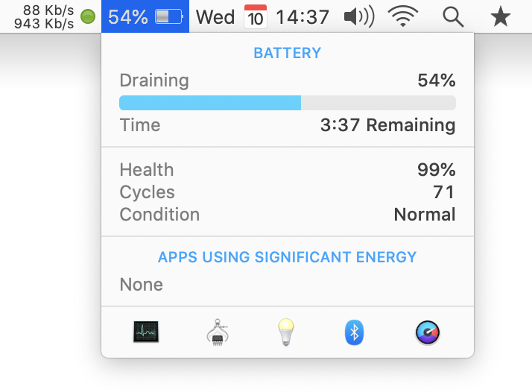Screen dimensions: 532x392
Task: Select the 3:37 Remaining time row
Action: click(288, 125)
